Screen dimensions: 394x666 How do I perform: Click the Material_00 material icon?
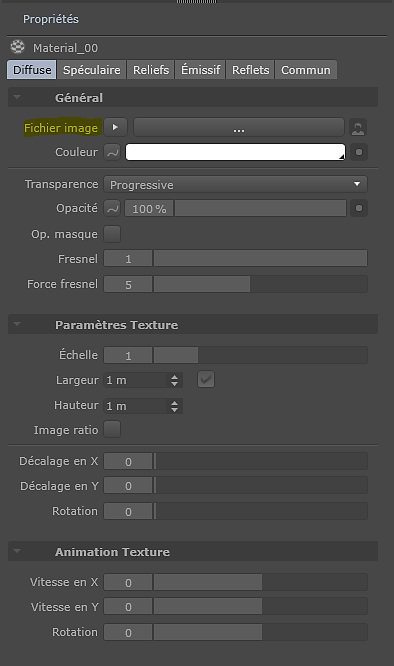pyautogui.click(x=17, y=47)
